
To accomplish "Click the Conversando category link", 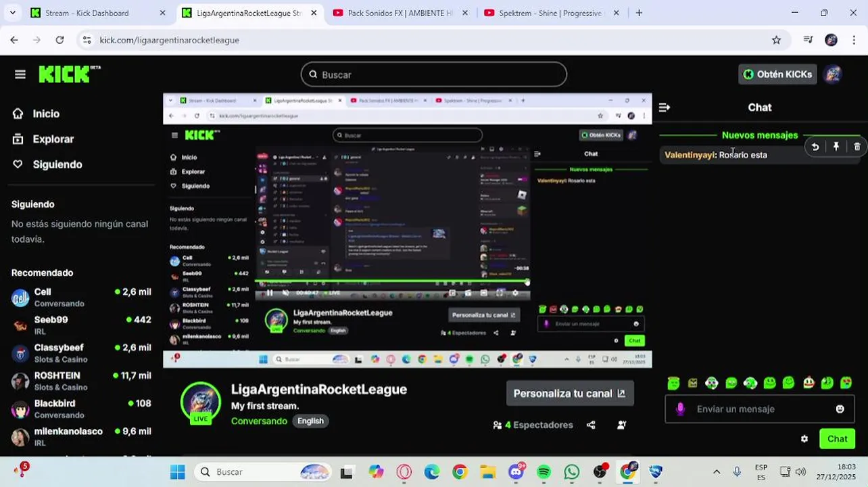I will pyautogui.click(x=259, y=421).
